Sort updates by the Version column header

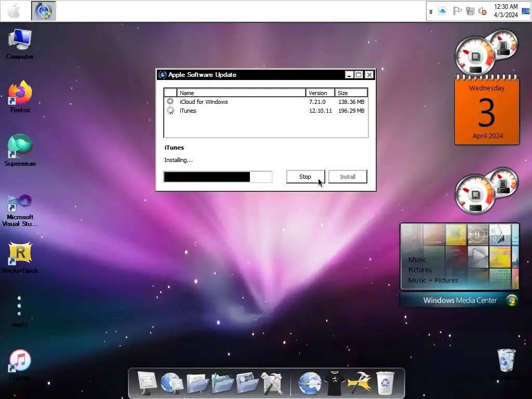pos(320,92)
